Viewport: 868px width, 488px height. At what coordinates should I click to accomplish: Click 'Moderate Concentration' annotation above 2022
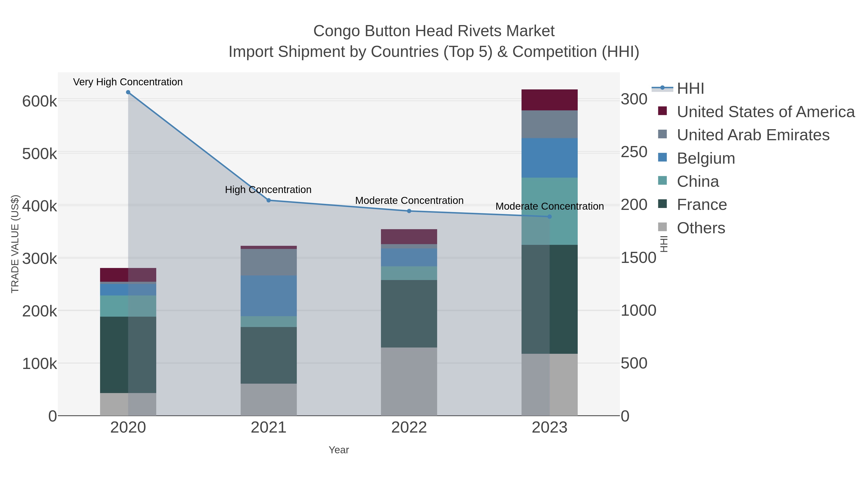(409, 201)
